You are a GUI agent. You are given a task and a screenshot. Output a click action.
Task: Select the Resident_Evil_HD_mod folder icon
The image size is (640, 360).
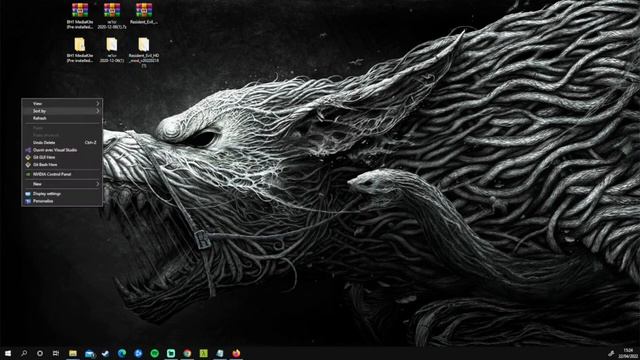(143, 44)
